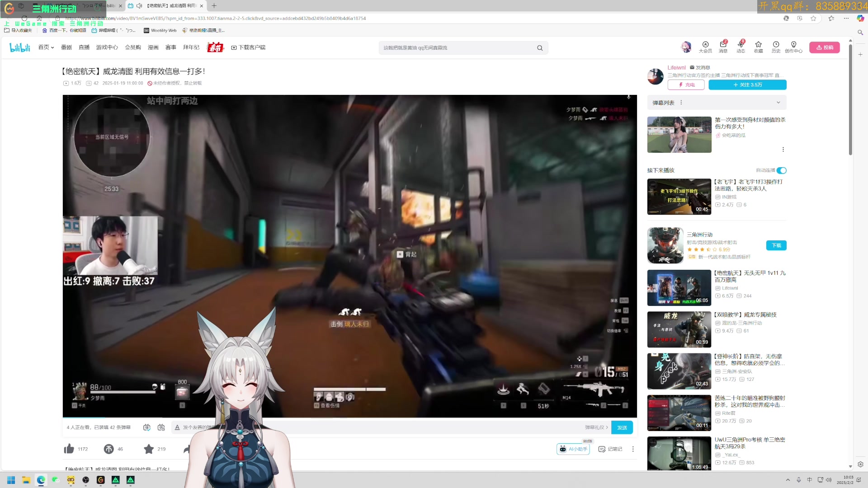Open the 创作中心 icon
The image size is (868, 488).
coord(793,47)
